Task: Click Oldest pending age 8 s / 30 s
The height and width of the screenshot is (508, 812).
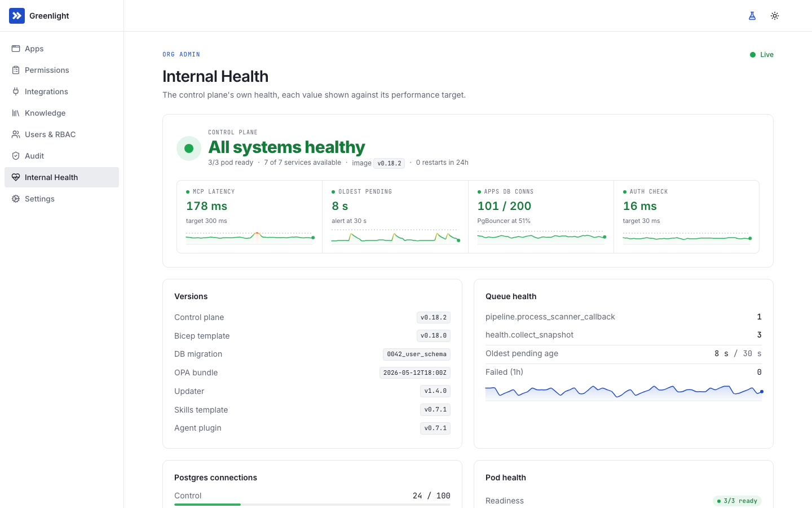Action: pos(624,353)
